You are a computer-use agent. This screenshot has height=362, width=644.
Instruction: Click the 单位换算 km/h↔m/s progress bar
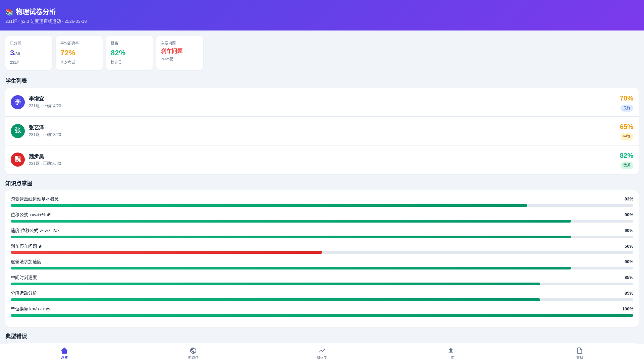[322, 315]
